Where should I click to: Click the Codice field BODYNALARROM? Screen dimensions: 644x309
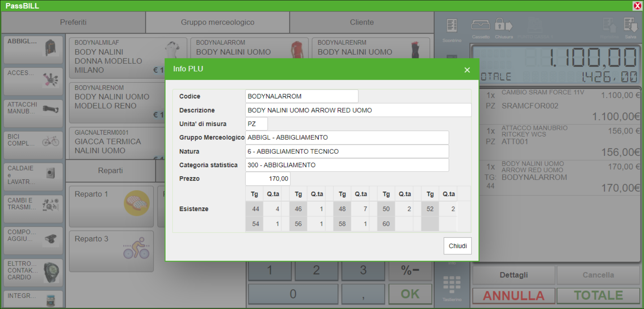coord(302,96)
